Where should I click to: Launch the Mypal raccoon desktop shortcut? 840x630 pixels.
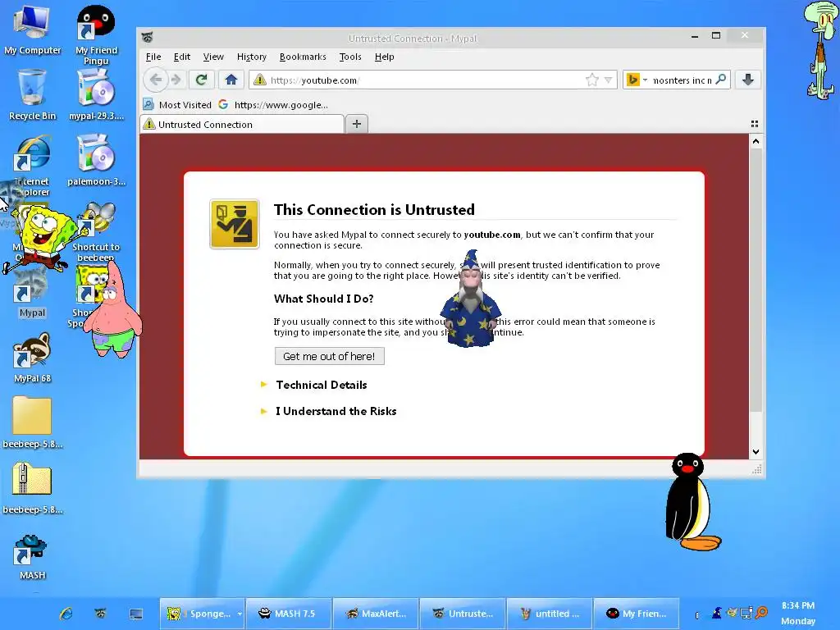click(32, 294)
